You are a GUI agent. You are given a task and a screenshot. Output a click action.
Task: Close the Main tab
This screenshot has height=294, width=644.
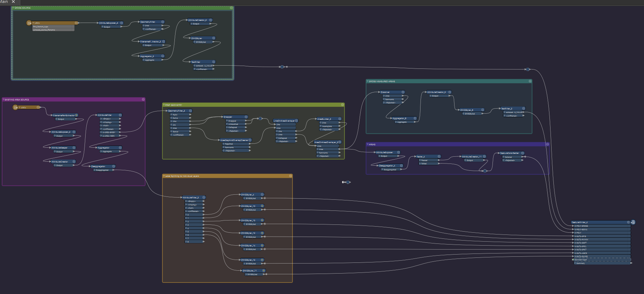(x=13, y=2)
